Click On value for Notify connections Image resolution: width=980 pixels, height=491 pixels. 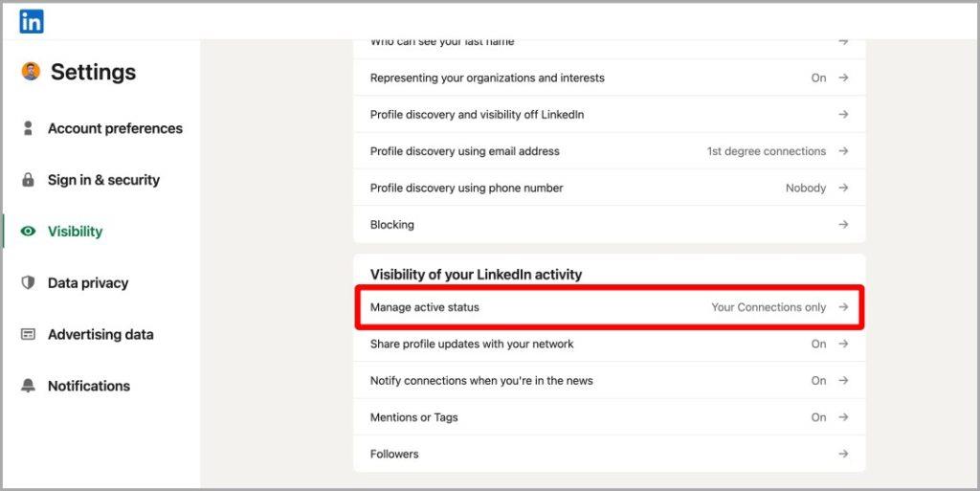(x=819, y=380)
